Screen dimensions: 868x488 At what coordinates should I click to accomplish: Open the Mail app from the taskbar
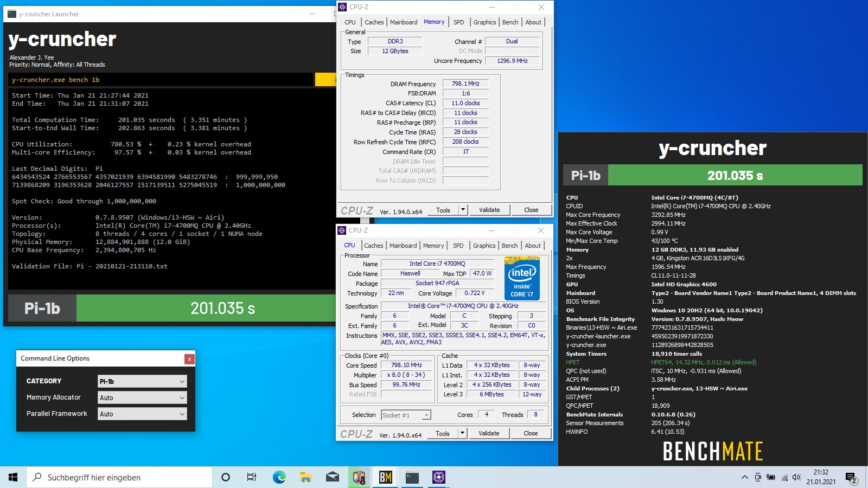(332, 477)
